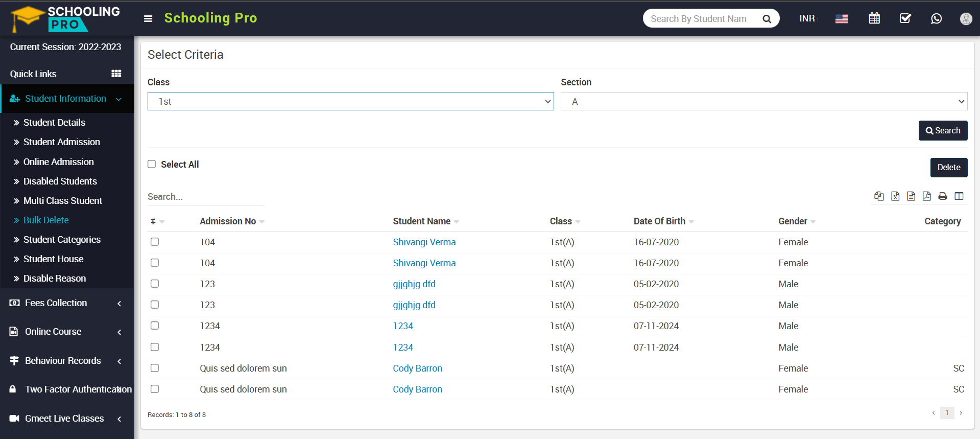The height and width of the screenshot is (439, 980).
Task: Click the Two Factor Authentication lock icon
Action: point(13,389)
